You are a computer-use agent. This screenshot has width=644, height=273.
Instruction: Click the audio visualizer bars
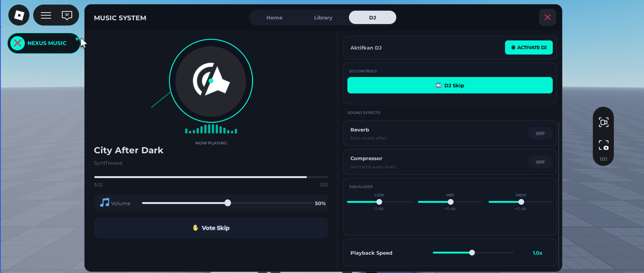click(211, 129)
